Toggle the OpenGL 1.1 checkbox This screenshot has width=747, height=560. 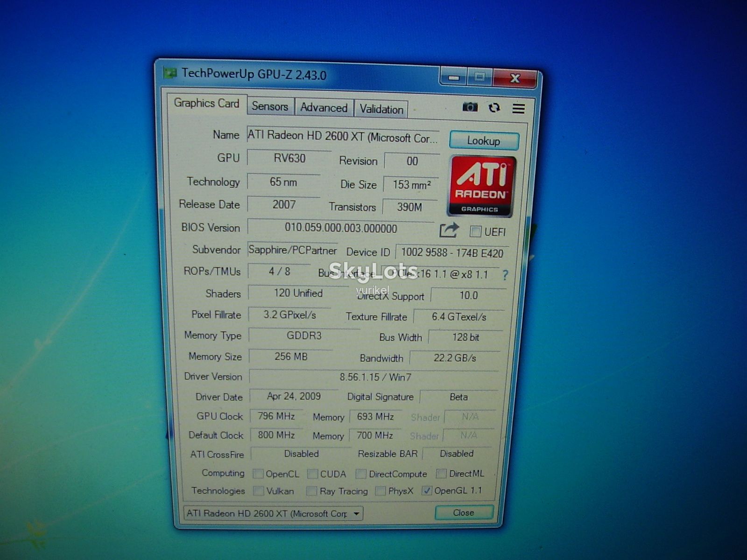coord(427,490)
